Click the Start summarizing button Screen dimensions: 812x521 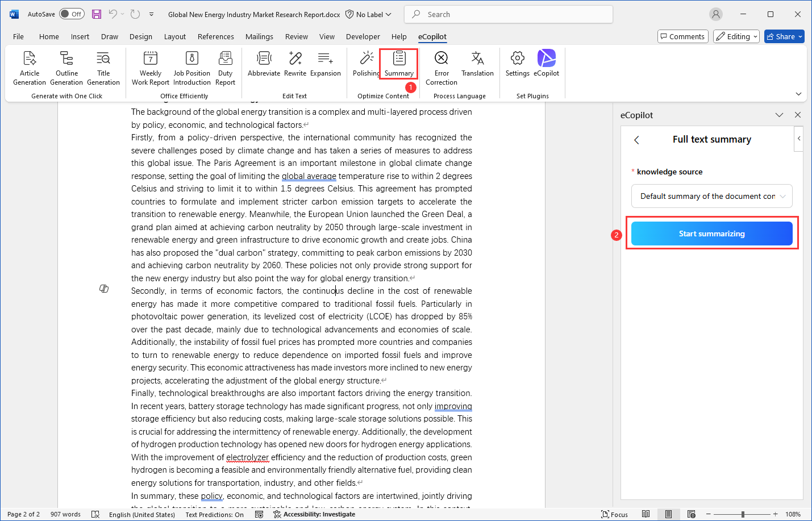[x=711, y=233]
